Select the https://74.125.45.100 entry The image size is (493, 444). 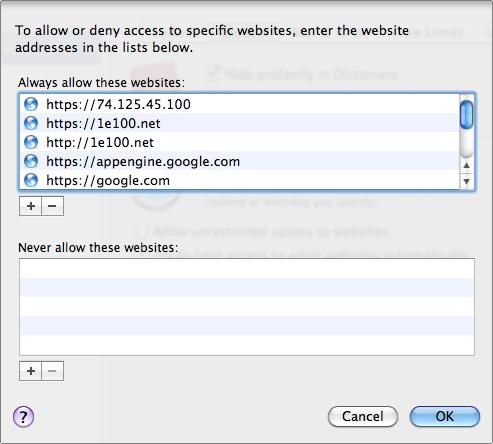(x=239, y=104)
